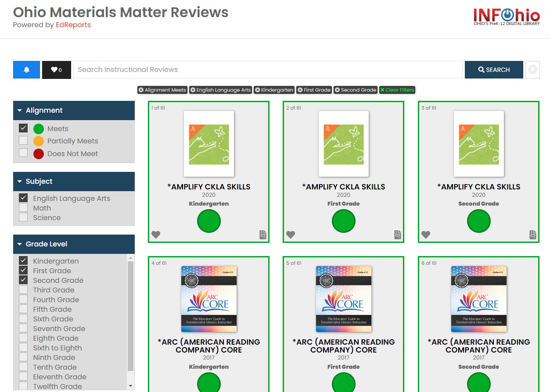550x392 pixels.
Task: Click the INFOhio logo
Action: 507,16
